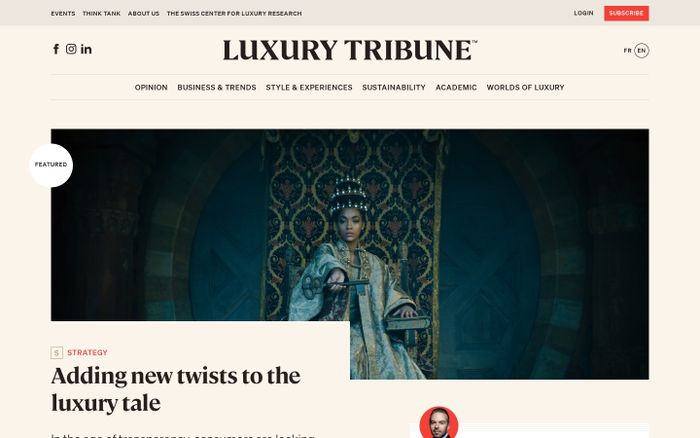Select the EN language option
This screenshot has width=700, height=438.
point(642,51)
